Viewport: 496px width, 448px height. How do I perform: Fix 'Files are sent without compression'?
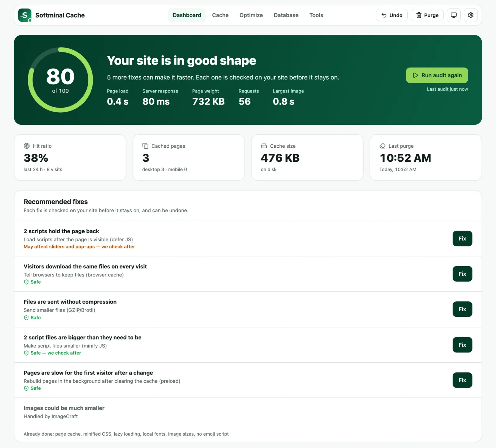coord(462,309)
